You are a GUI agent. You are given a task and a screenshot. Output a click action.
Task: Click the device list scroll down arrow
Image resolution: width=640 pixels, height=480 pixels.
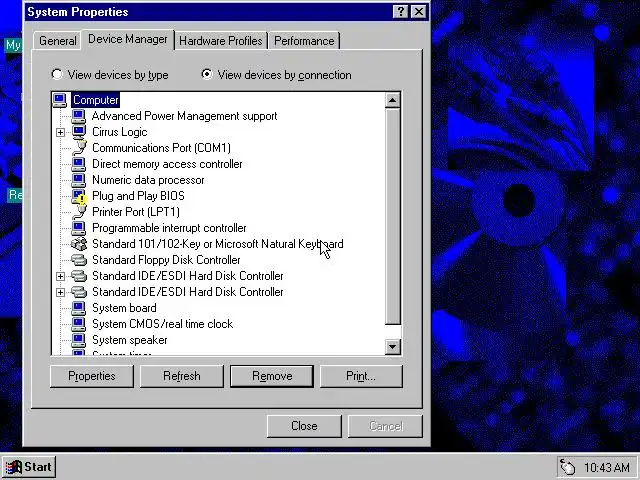pyautogui.click(x=393, y=347)
